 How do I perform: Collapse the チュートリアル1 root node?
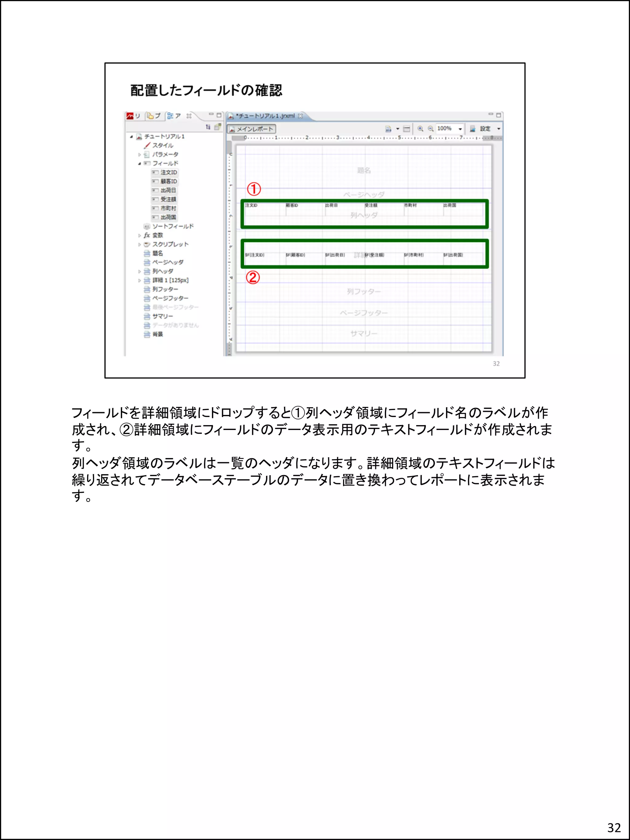click(131, 137)
